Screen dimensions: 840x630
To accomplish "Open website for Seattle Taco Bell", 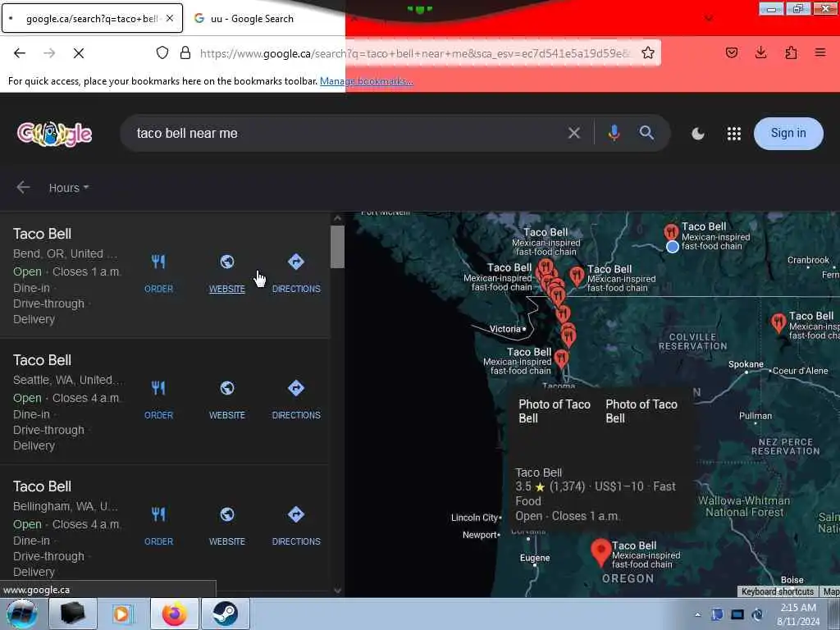I will [227, 399].
